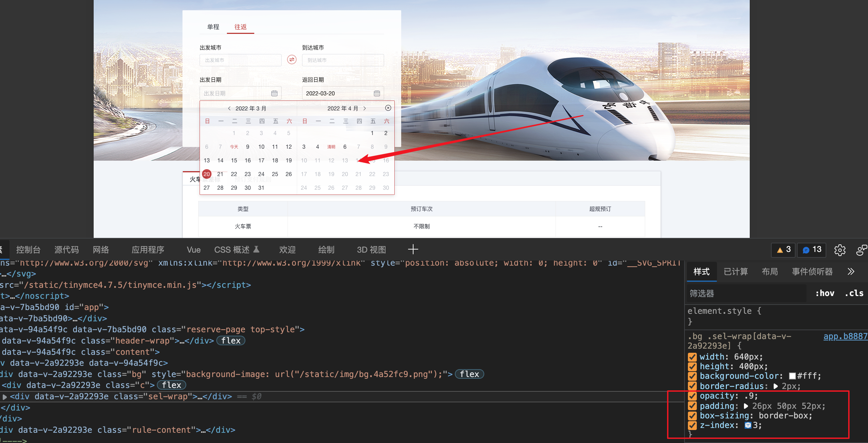Open DevTools settings gear
Screen dimensions: 868x443
click(x=840, y=250)
